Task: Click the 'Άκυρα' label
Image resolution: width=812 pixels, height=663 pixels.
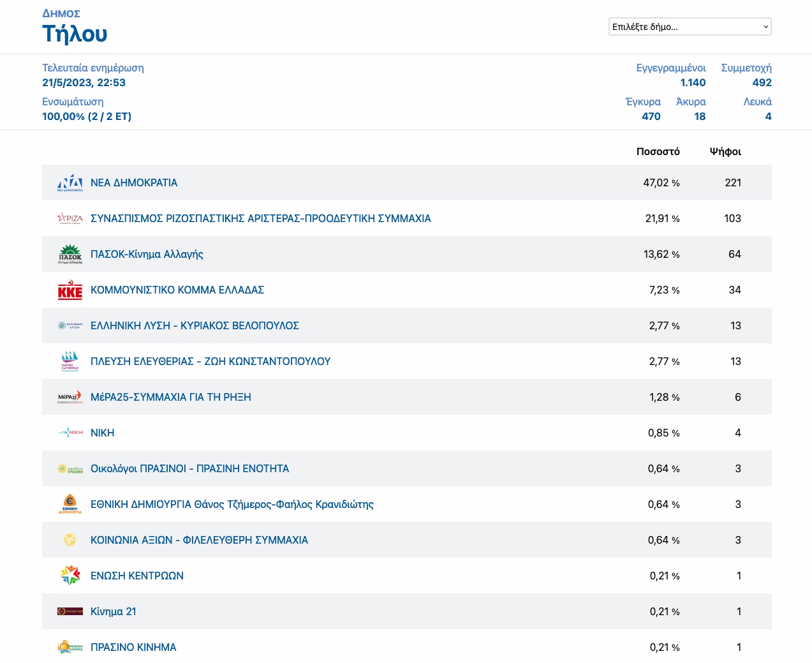Action: [691, 101]
